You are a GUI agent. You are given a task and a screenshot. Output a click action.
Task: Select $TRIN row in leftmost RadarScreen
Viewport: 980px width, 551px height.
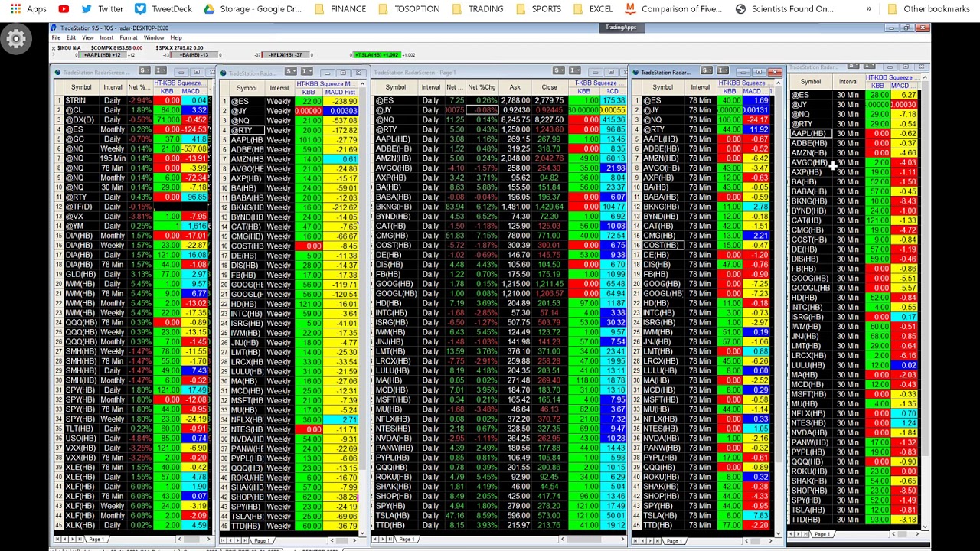pyautogui.click(x=132, y=101)
